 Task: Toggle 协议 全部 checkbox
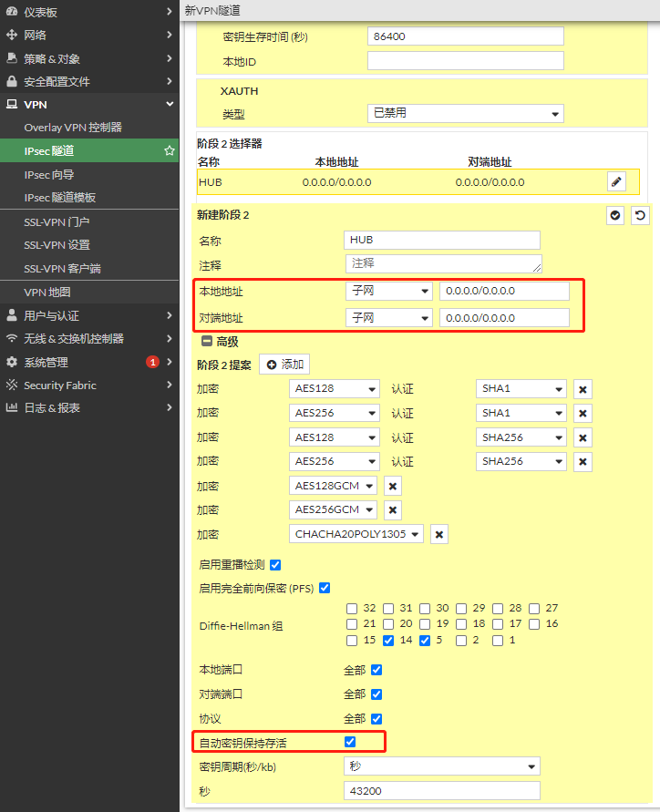[x=376, y=719]
